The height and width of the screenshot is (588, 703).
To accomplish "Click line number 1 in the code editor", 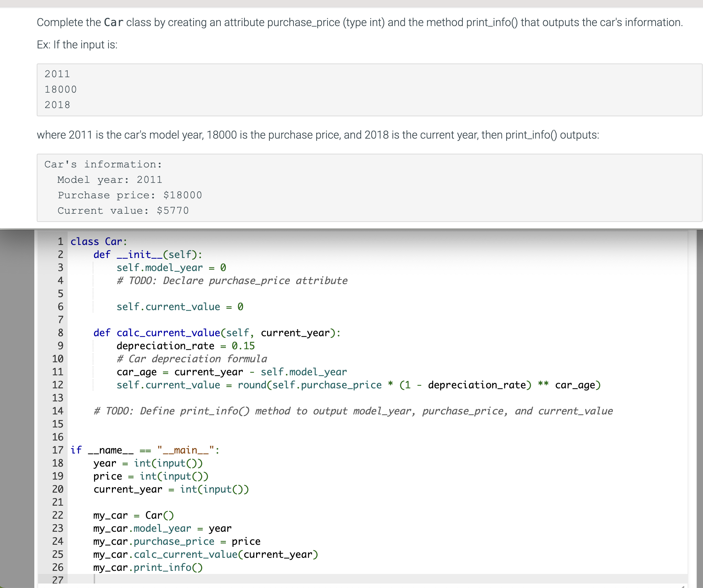I will point(60,241).
